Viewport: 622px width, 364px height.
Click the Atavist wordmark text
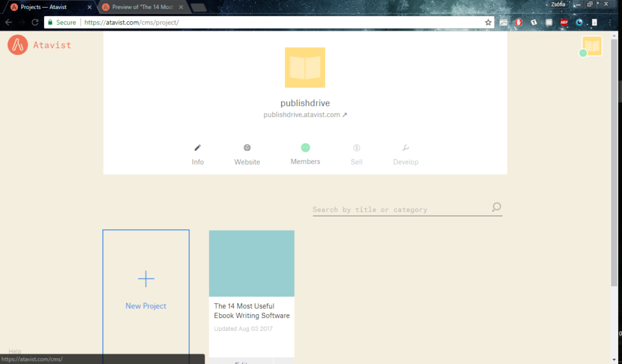[52, 45]
